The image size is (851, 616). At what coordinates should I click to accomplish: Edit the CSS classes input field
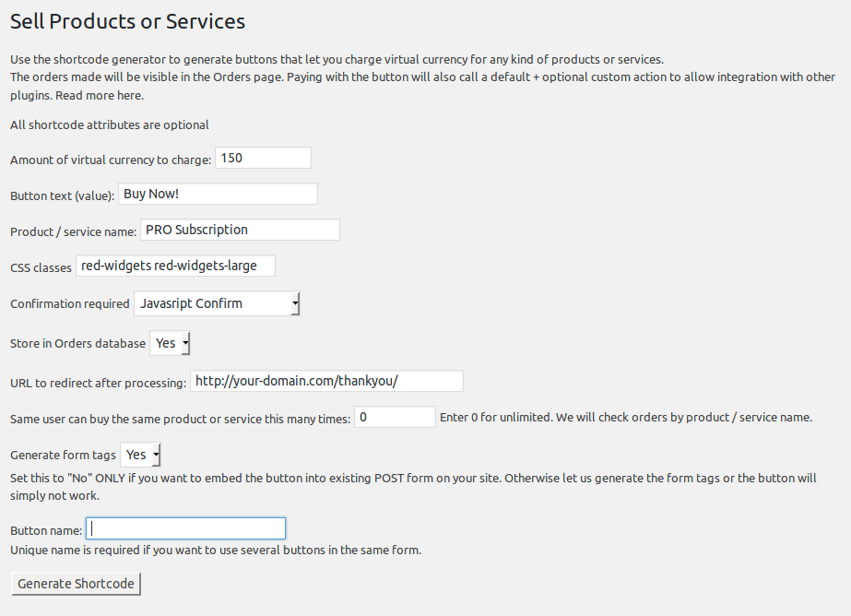[x=175, y=266]
